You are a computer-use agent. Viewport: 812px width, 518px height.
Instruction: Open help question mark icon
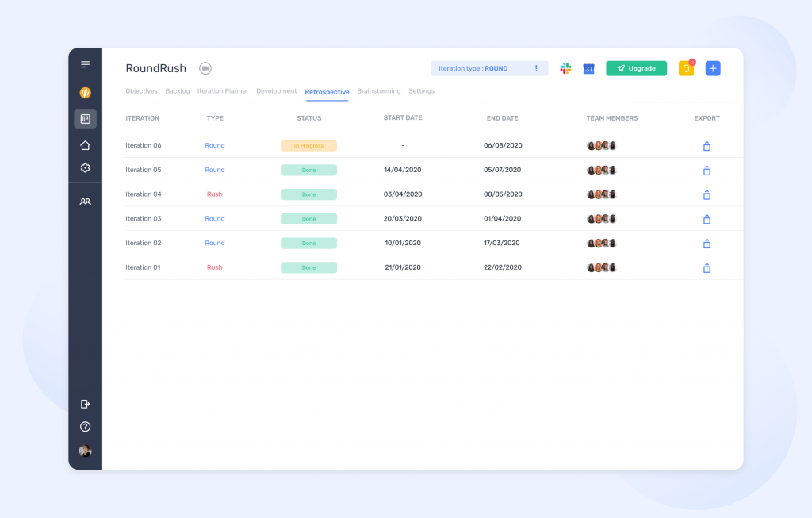coord(85,427)
